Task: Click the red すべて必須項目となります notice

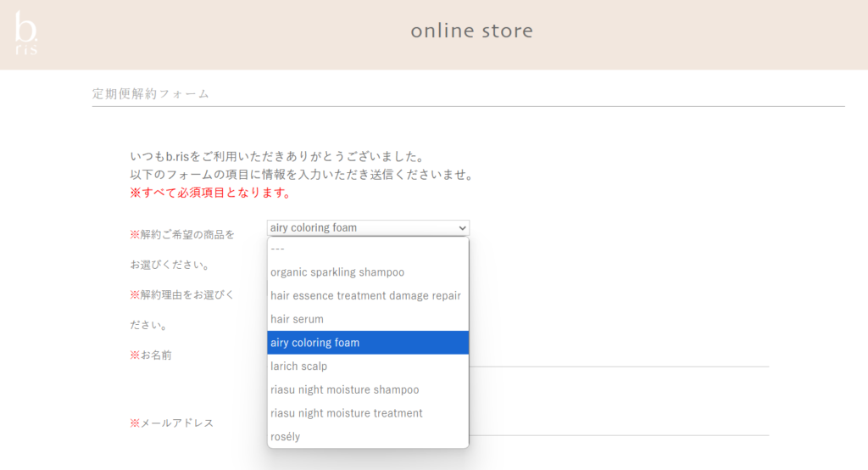Action: click(210, 193)
